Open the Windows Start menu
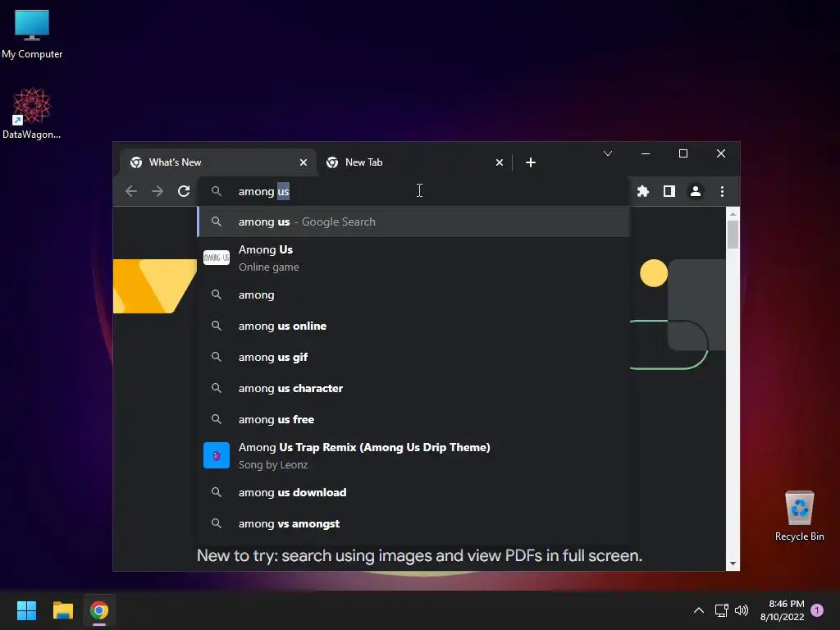The height and width of the screenshot is (630, 840). pos(26,610)
